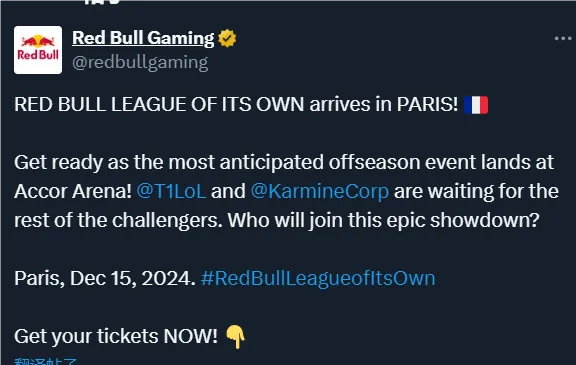Open the @redbullgaming handle

(x=140, y=62)
